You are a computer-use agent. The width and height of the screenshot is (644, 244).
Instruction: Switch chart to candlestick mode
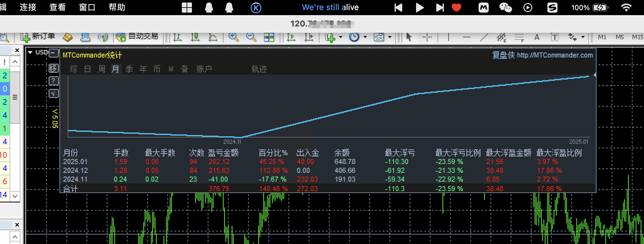(x=195, y=37)
